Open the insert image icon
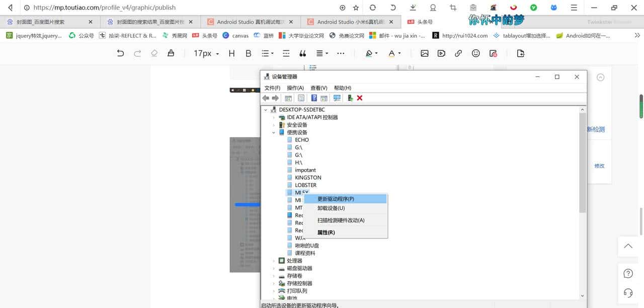The image size is (644, 308). point(424,53)
